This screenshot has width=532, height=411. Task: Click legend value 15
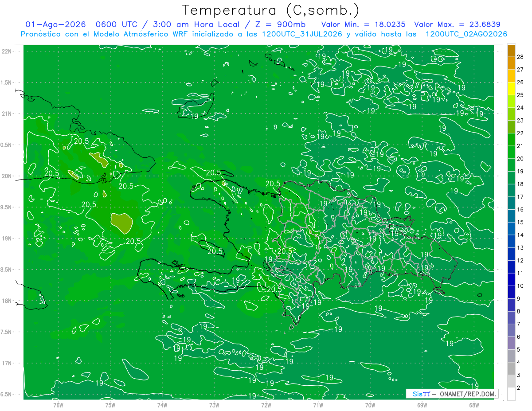[520, 222]
